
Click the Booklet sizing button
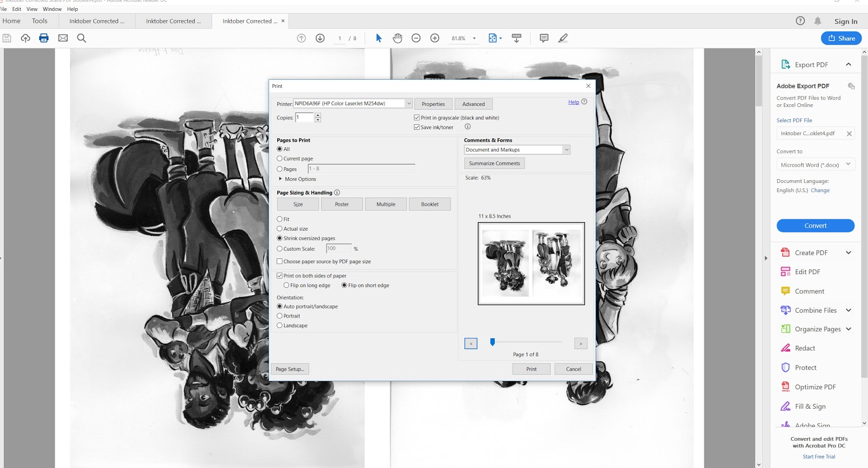click(430, 204)
